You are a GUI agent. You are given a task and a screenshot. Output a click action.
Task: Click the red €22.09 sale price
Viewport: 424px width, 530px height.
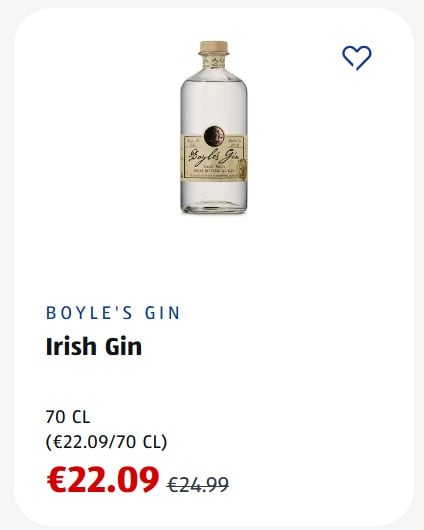(x=103, y=479)
